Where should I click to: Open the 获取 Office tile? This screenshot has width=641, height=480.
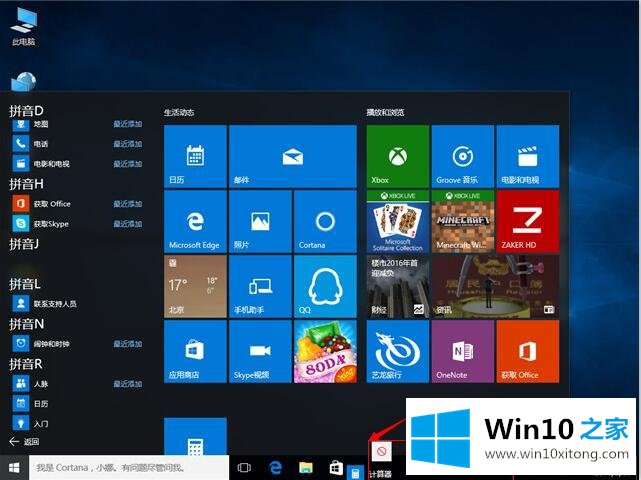click(x=528, y=351)
